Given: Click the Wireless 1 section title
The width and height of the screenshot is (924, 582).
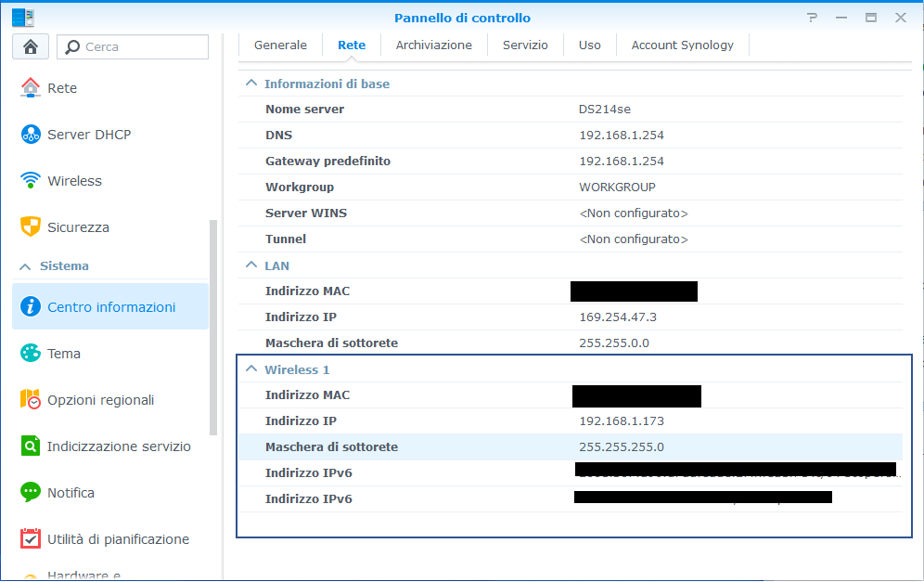Looking at the screenshot, I should point(297,369).
